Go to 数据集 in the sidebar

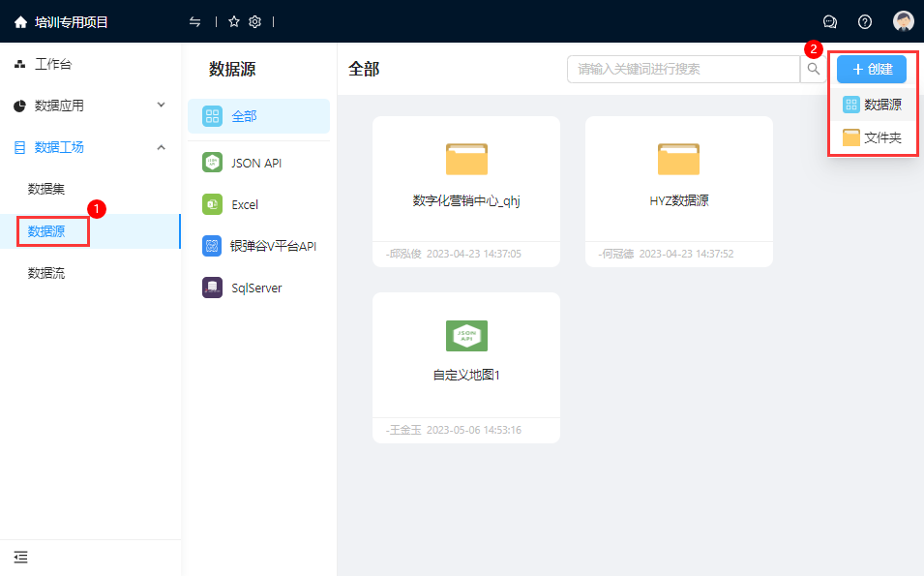[46, 189]
